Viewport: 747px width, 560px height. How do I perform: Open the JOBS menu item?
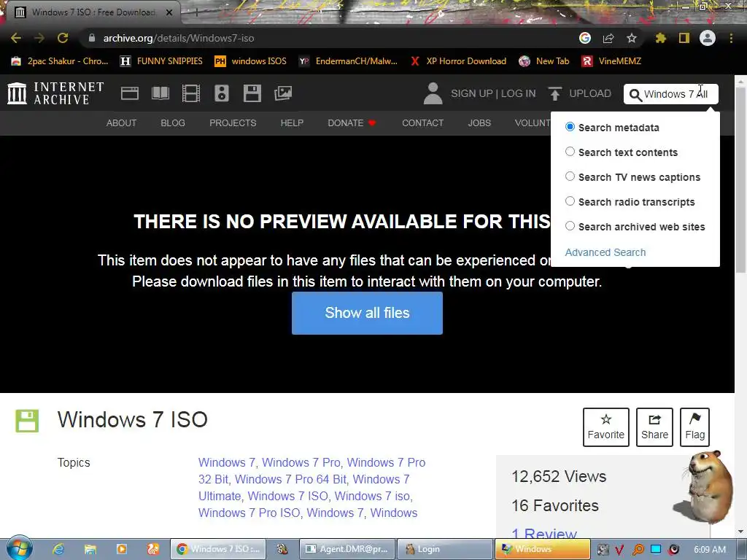coord(479,122)
